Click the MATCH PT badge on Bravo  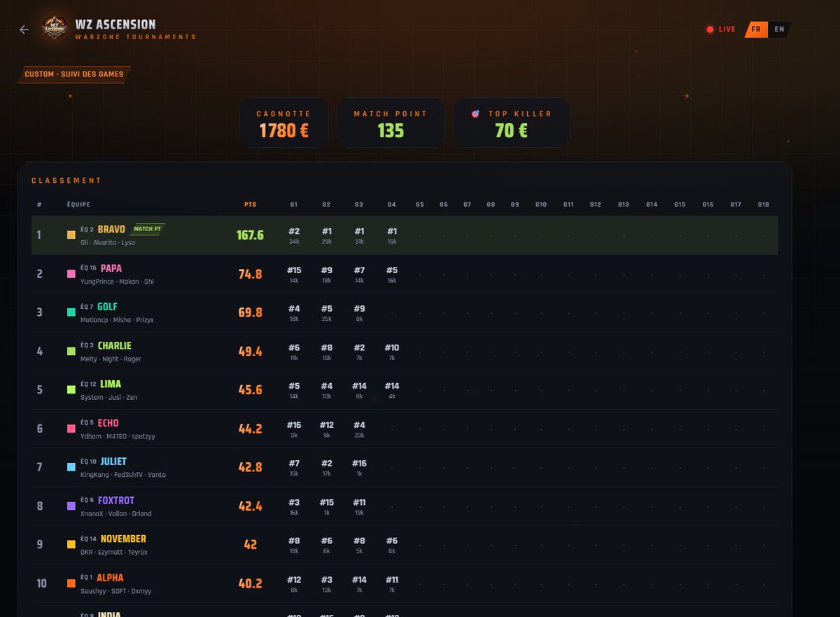[x=148, y=229]
